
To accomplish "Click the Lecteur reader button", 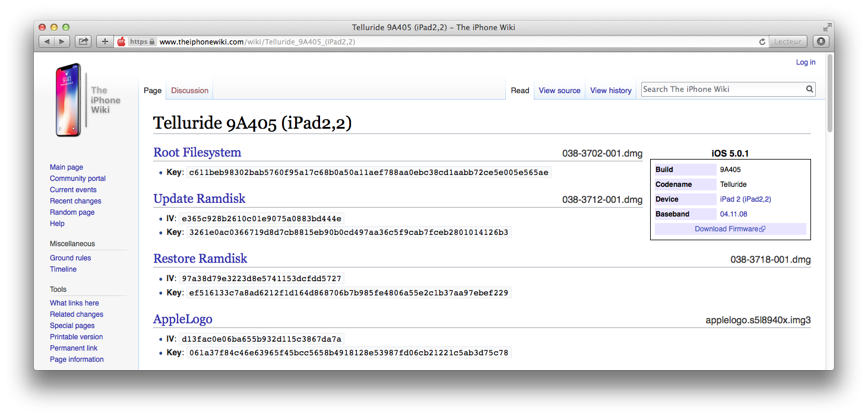I will (788, 42).
